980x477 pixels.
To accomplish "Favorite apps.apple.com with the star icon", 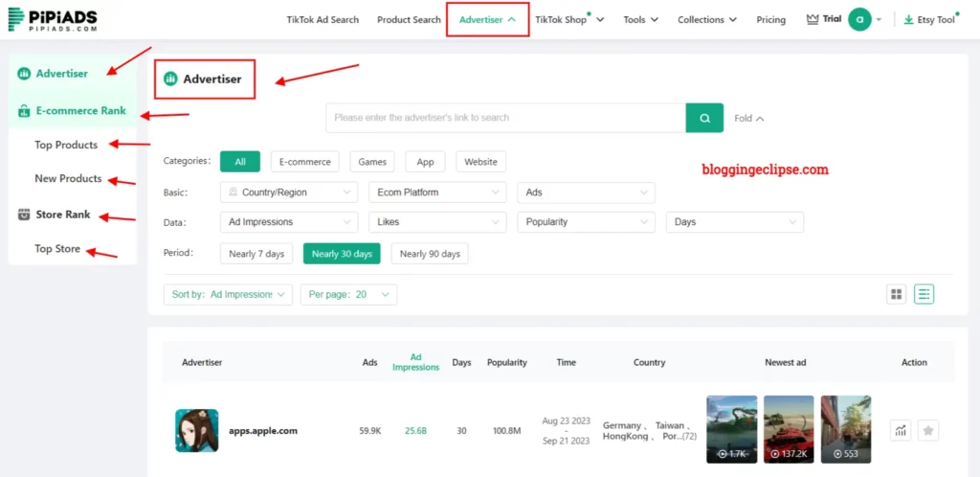I will [928, 430].
